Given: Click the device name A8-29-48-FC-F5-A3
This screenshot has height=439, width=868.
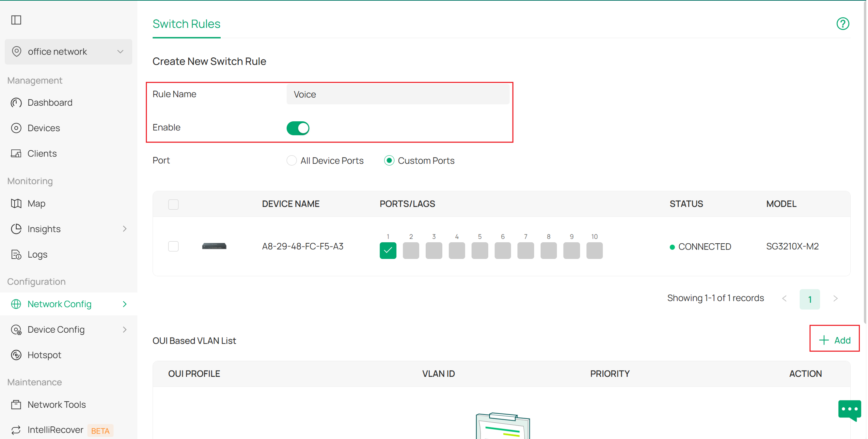Looking at the screenshot, I should pyautogui.click(x=303, y=247).
